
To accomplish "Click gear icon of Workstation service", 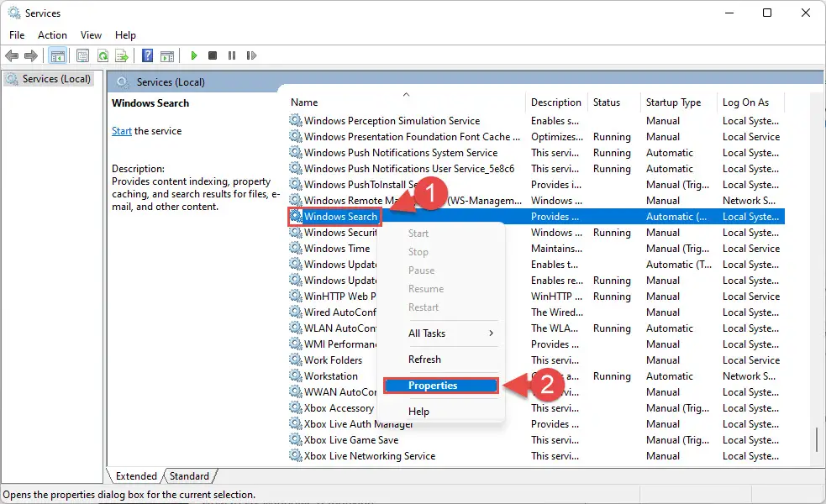I will [x=296, y=375].
